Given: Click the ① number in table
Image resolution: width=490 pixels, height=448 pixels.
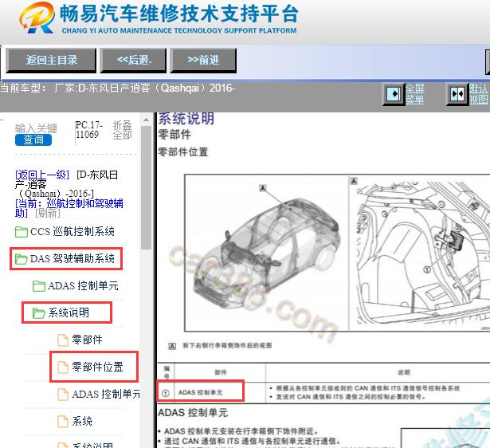Looking at the screenshot, I should click(x=166, y=393).
